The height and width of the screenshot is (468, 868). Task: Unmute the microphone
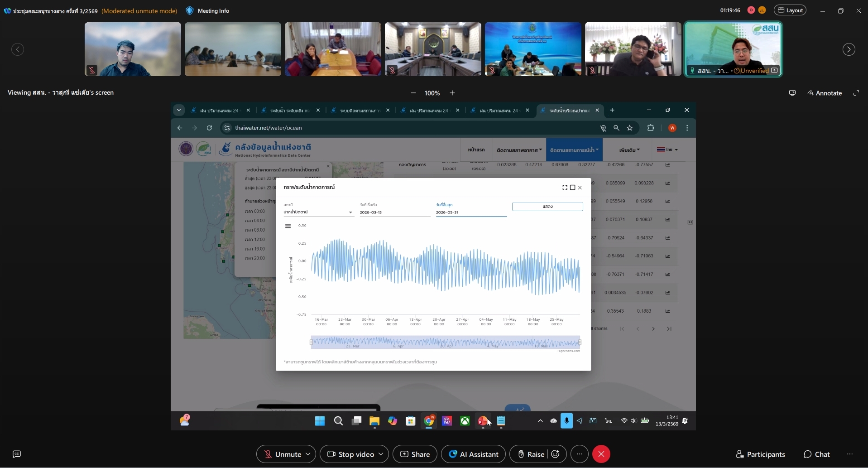[283, 454]
